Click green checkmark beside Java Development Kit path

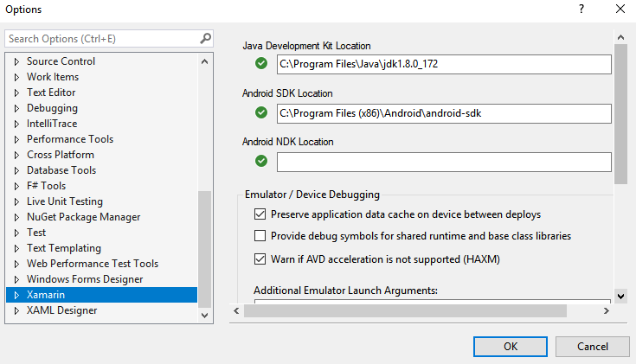(x=261, y=64)
